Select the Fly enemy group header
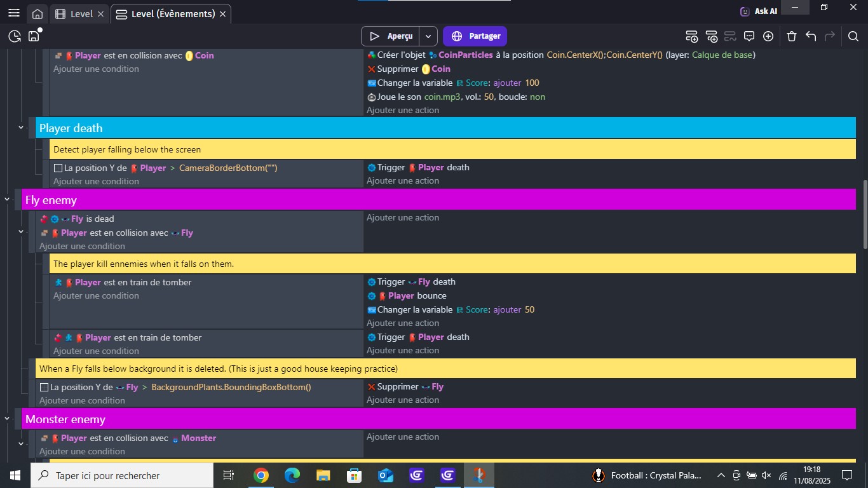Viewport: 868px width, 488px height. pos(438,200)
